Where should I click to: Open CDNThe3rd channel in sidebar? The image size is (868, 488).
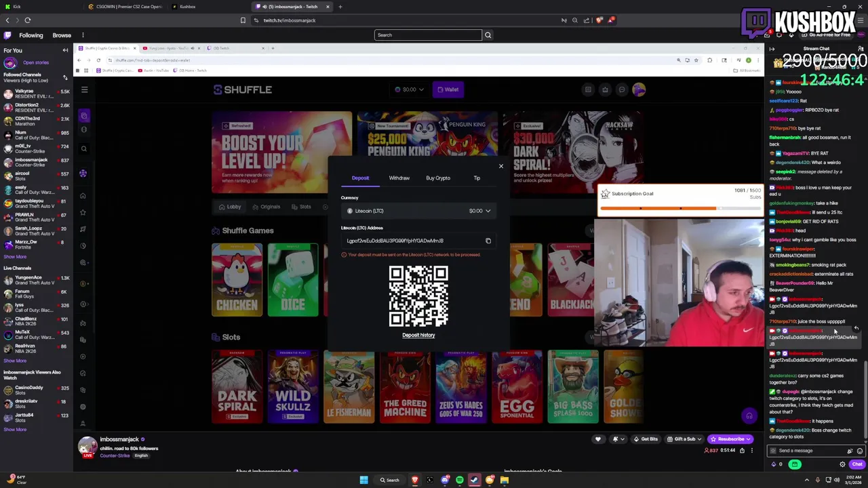pyautogui.click(x=37, y=121)
